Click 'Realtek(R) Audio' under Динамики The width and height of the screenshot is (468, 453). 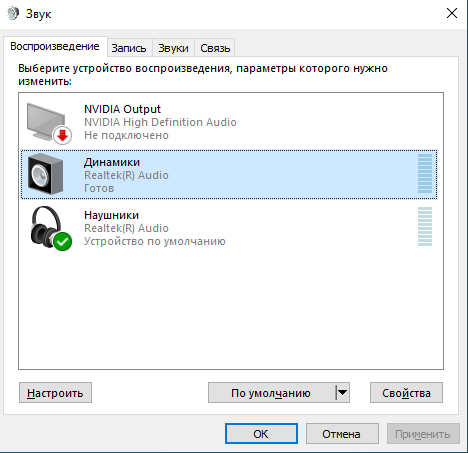click(x=126, y=175)
